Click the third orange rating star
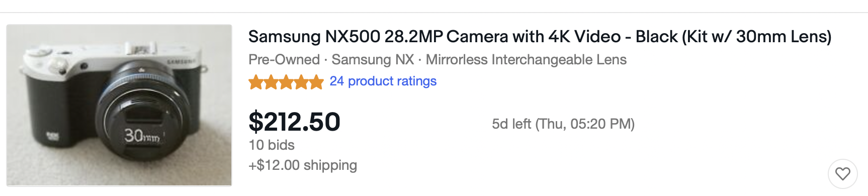 286,82
